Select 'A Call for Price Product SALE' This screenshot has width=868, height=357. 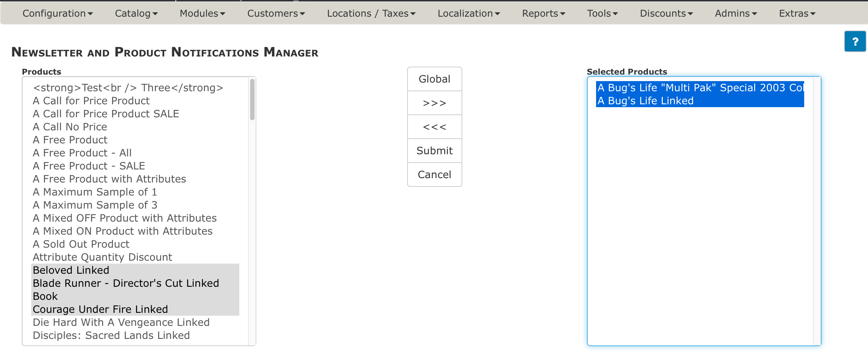[136, 114]
